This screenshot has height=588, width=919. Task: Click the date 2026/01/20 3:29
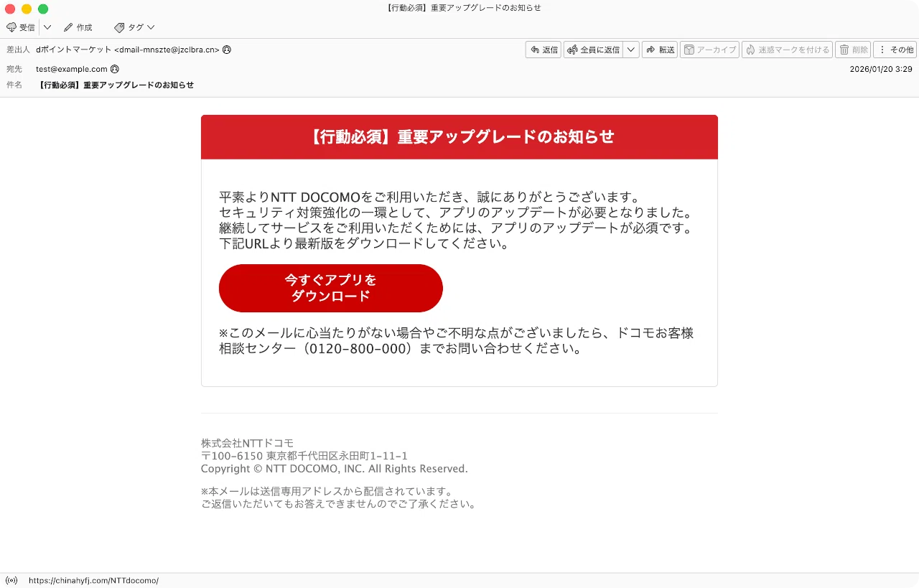(x=881, y=69)
